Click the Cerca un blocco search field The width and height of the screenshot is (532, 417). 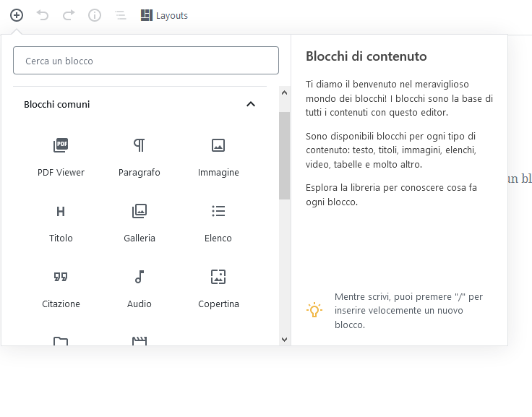pyautogui.click(x=146, y=61)
